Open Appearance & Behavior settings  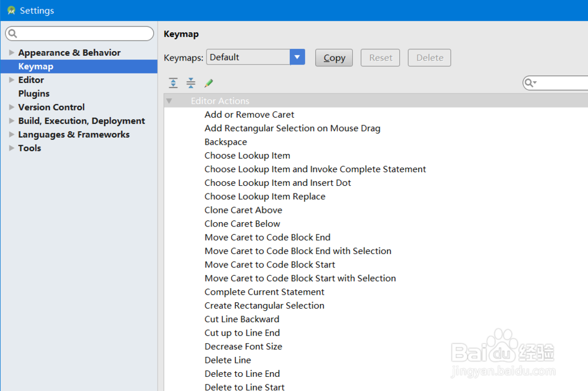pos(69,52)
